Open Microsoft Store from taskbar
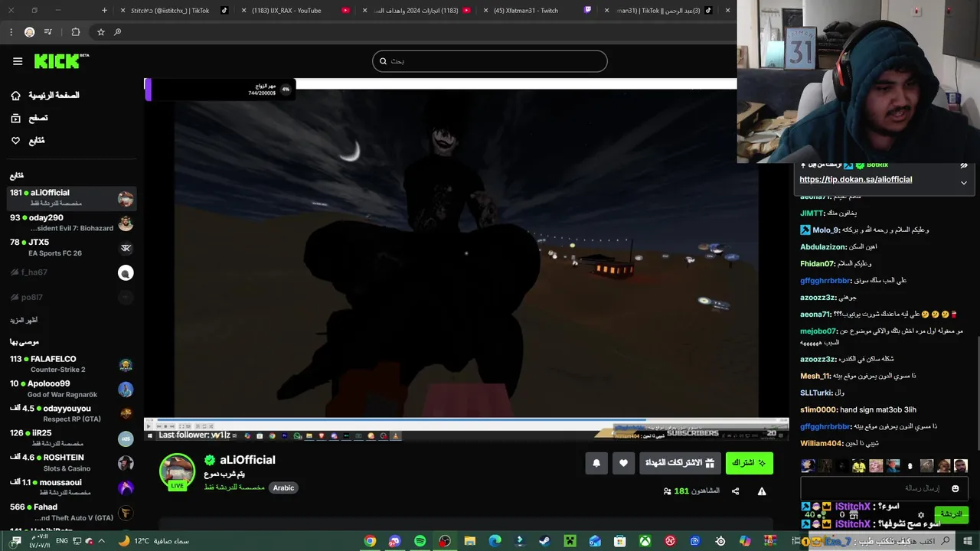This screenshot has width=980, height=551. [x=619, y=541]
